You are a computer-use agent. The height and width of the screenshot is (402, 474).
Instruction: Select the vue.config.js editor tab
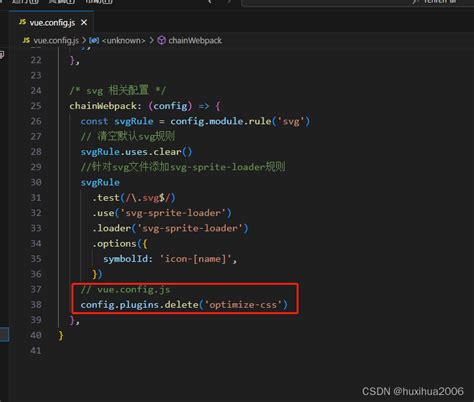click(52, 23)
